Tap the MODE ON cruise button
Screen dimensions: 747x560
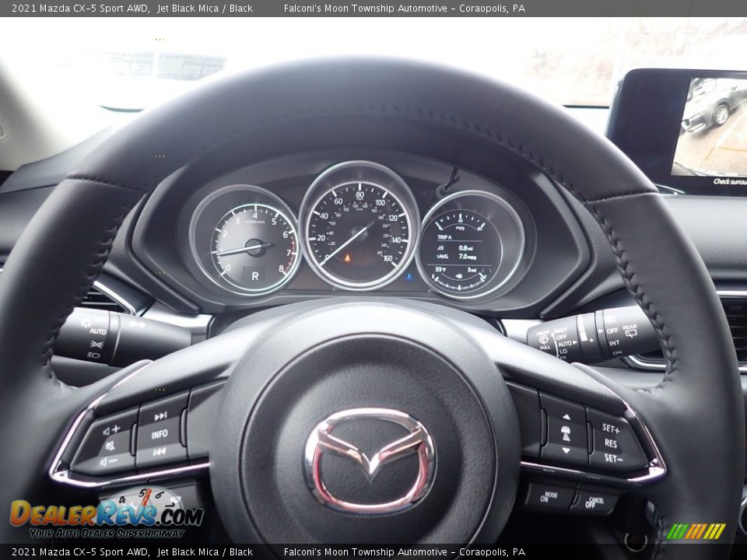(549, 497)
